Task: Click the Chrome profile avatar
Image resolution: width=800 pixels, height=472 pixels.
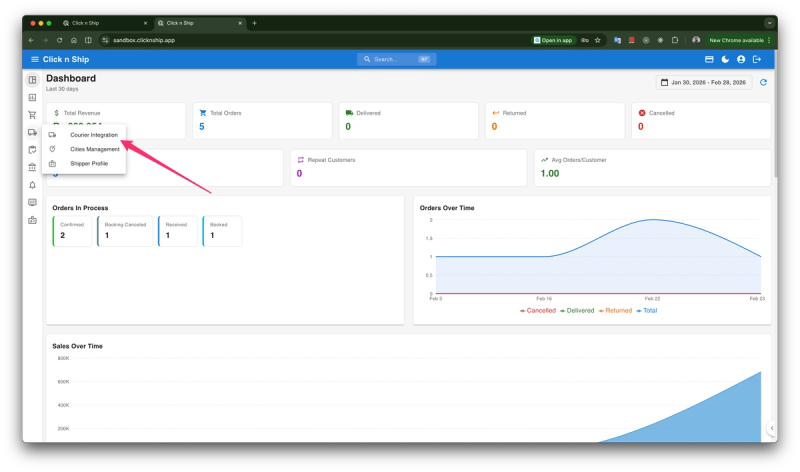Action: (x=696, y=40)
